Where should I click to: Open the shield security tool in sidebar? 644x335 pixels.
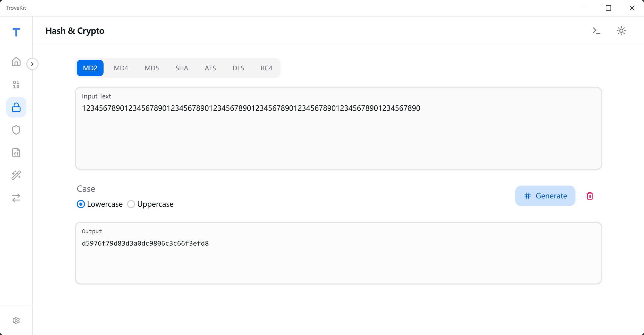16,130
